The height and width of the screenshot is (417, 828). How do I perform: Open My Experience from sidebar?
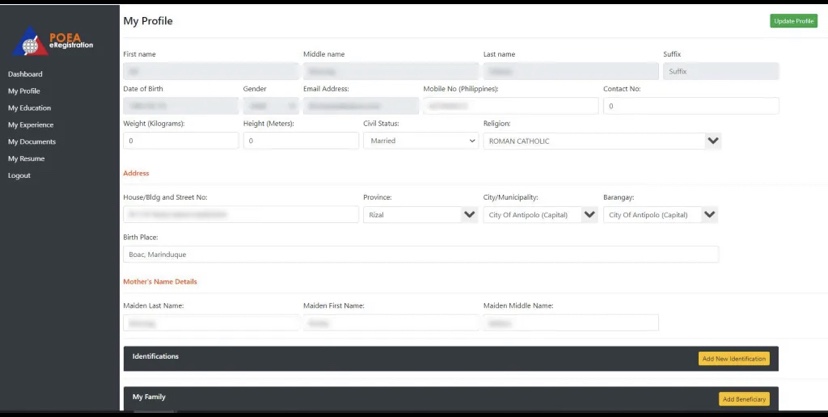(31, 125)
